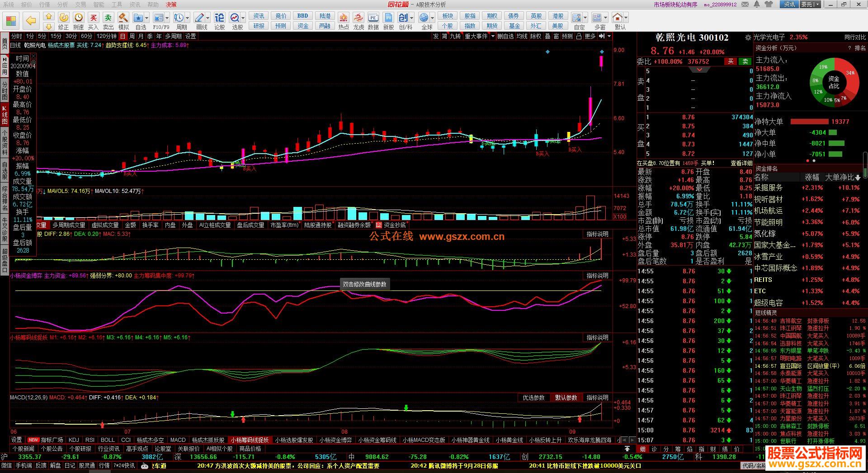868x473 pixels.
Task: Expand the 画线 drawing tool dropdown arrow
Action: (208, 18)
